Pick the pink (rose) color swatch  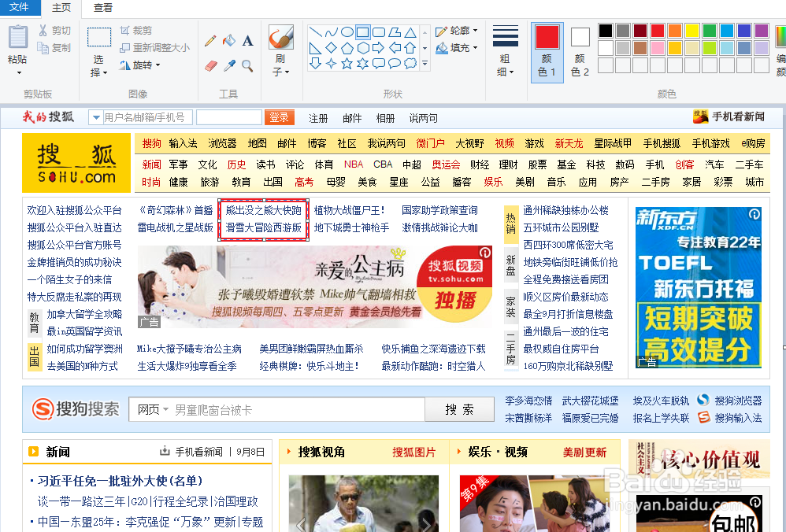point(658,47)
